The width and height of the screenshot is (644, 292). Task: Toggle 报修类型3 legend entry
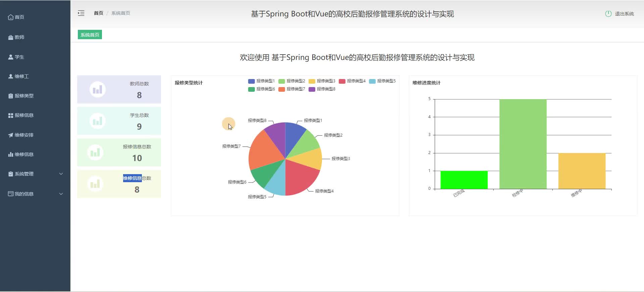pos(322,81)
